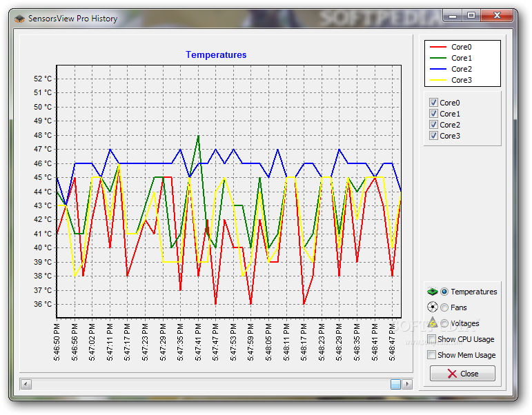Click the yellow Core3 legend line
532x415 pixels.
438,80
